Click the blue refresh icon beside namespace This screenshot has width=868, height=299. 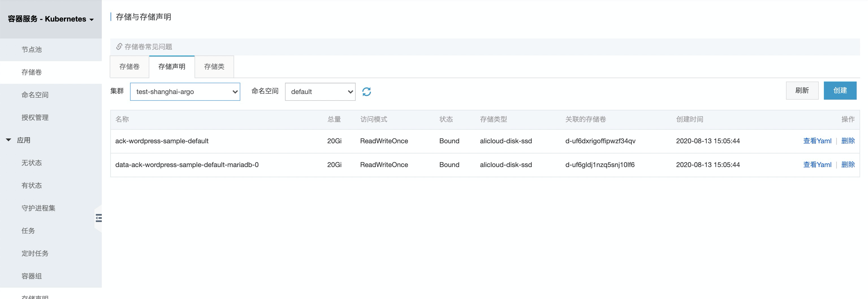(x=366, y=92)
